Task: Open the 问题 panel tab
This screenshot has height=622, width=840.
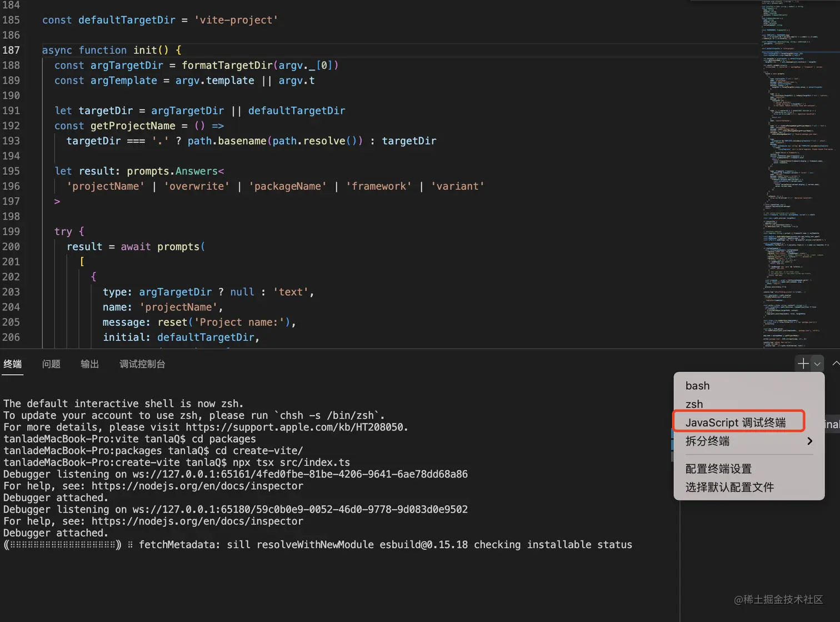Action: tap(51, 364)
